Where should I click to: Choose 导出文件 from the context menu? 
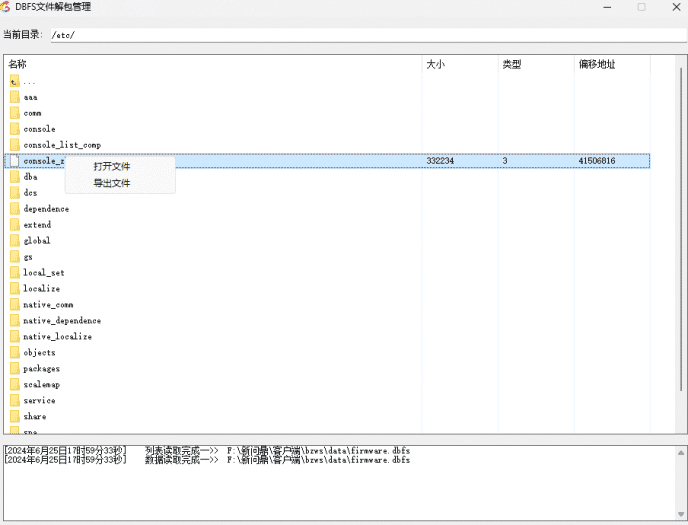pyautogui.click(x=112, y=183)
